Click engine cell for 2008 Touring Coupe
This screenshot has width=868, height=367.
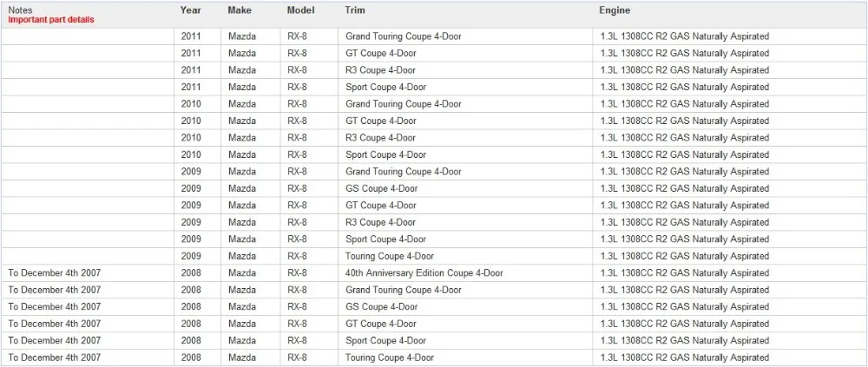730,357
